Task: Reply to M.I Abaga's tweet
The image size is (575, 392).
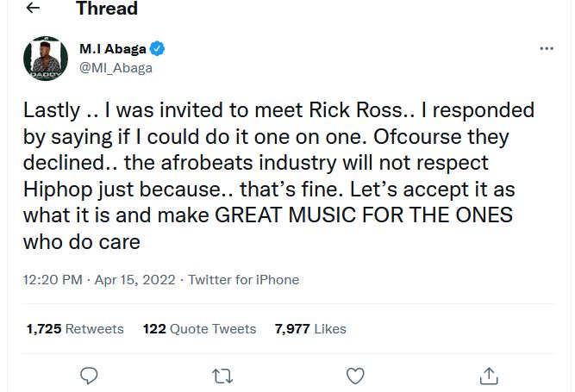Action: click(88, 375)
